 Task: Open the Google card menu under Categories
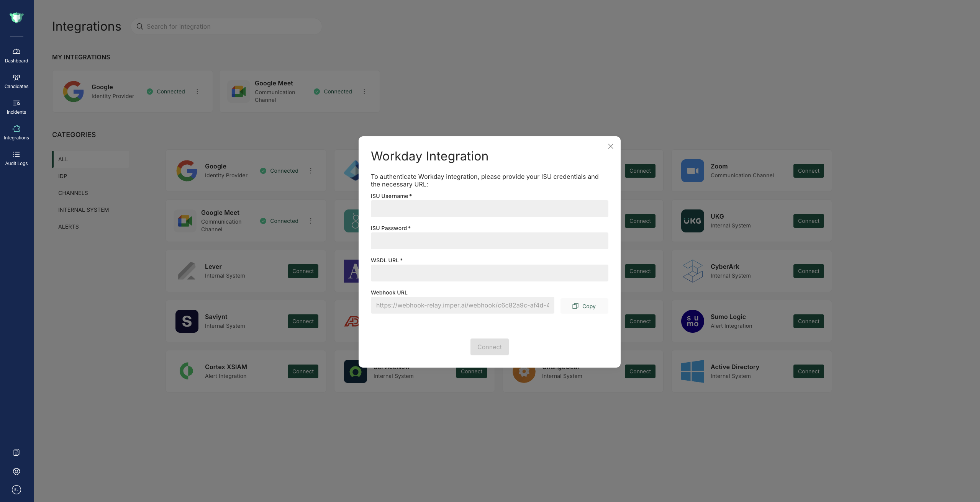coord(311,171)
